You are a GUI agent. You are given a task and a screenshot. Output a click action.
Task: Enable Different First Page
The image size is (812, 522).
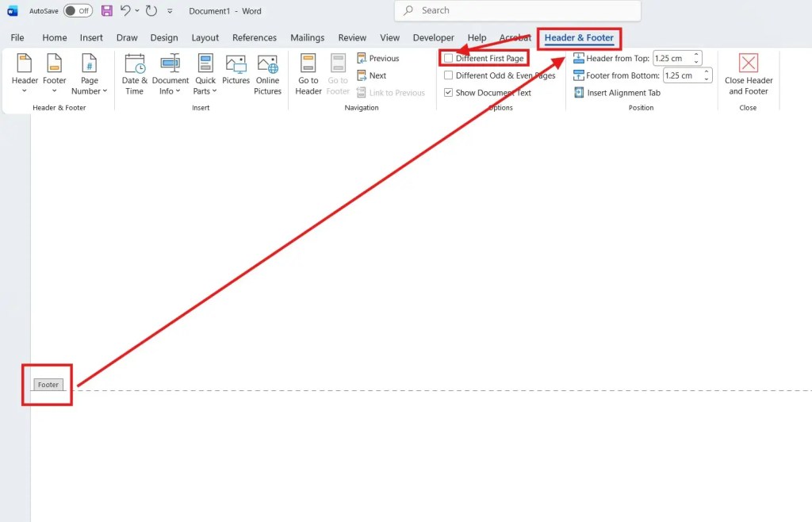point(449,58)
